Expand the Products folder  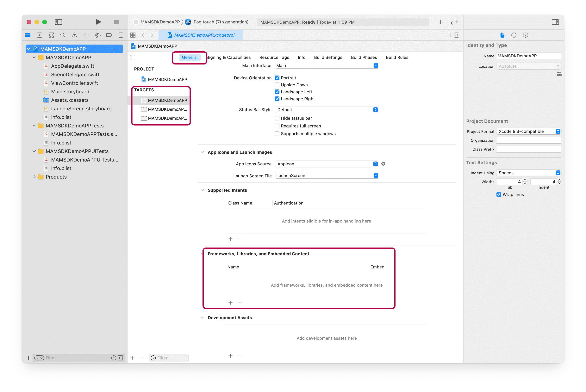click(34, 177)
